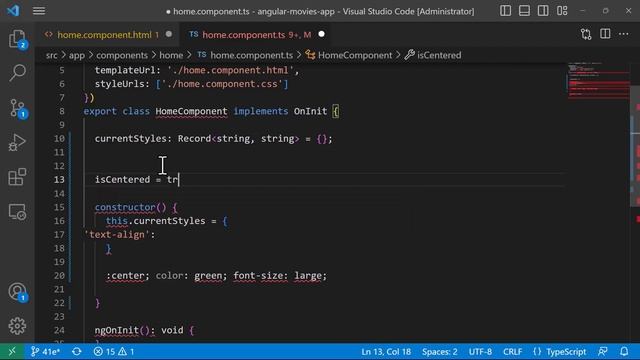
Task: Split the editor to the right
Action: [605, 34]
